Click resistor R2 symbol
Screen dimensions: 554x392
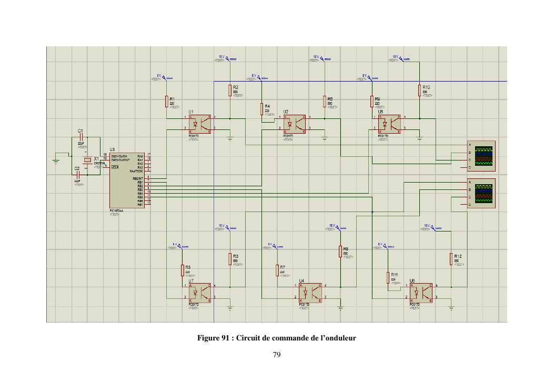[x=230, y=89]
